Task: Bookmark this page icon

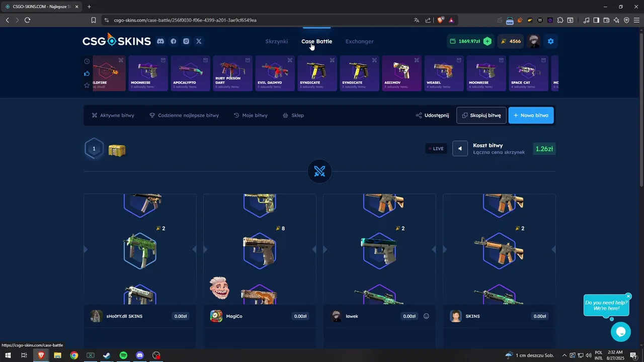Action: pos(94,20)
